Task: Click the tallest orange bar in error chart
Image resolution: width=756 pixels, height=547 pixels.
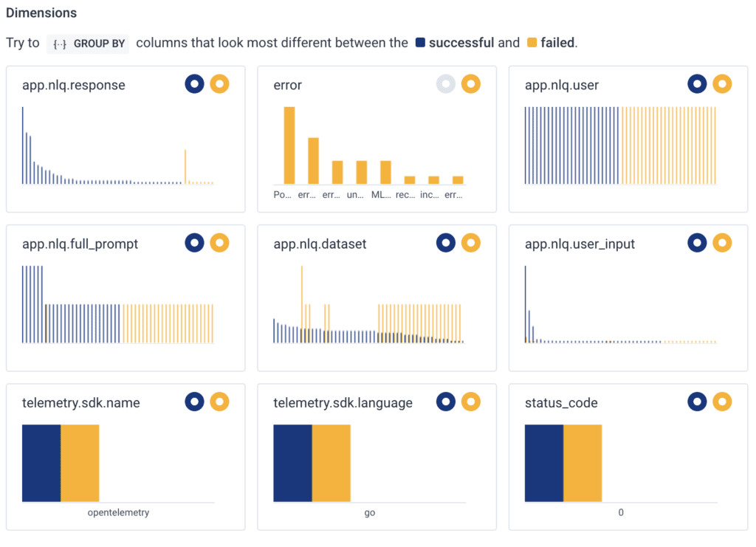Action: point(289,145)
